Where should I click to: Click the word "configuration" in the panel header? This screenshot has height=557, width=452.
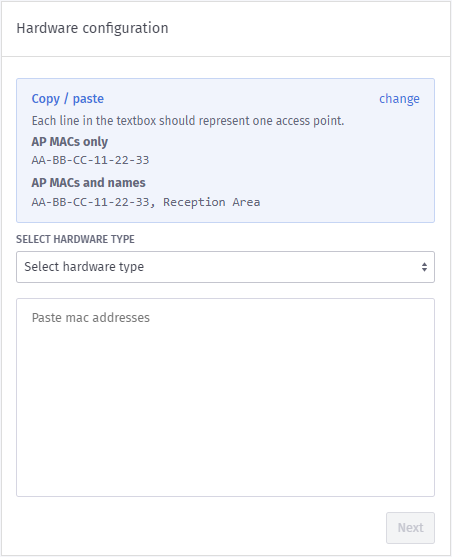pos(125,28)
